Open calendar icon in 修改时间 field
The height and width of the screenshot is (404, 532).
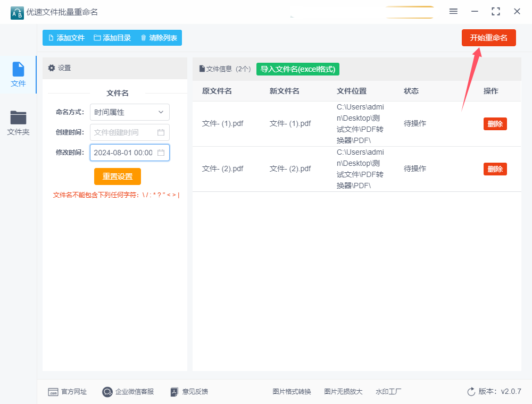coord(161,153)
